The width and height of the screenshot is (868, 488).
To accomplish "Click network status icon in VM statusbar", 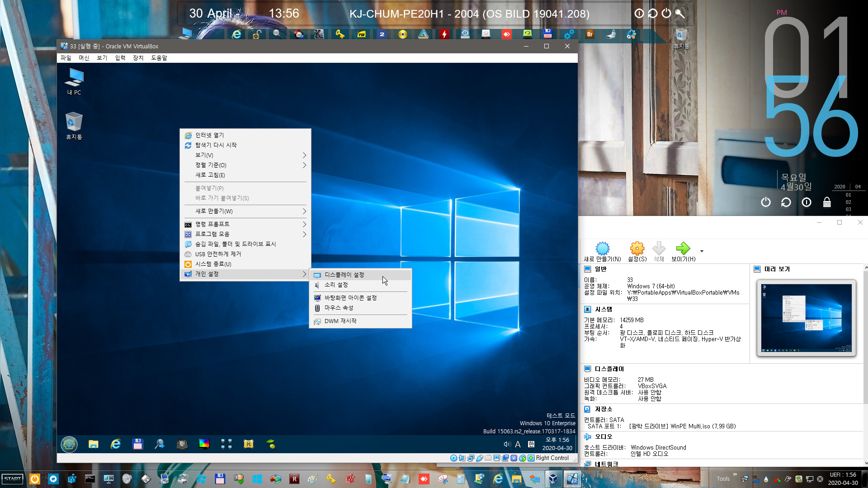I will (x=471, y=458).
